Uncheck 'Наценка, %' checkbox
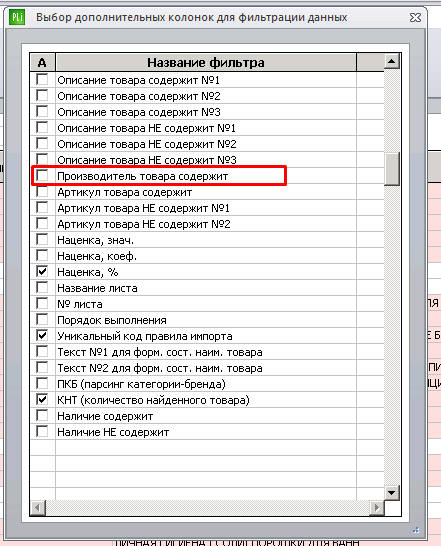The image size is (441, 546). click(42, 271)
